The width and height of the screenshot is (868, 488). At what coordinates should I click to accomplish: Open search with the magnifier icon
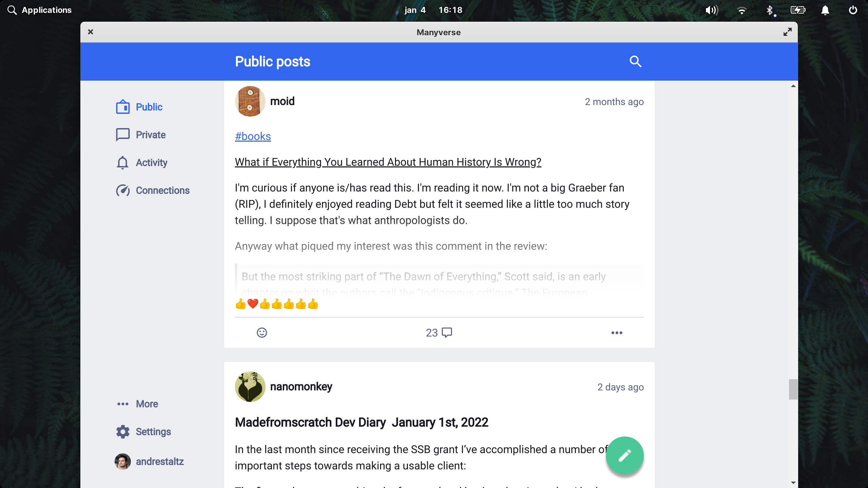635,62
